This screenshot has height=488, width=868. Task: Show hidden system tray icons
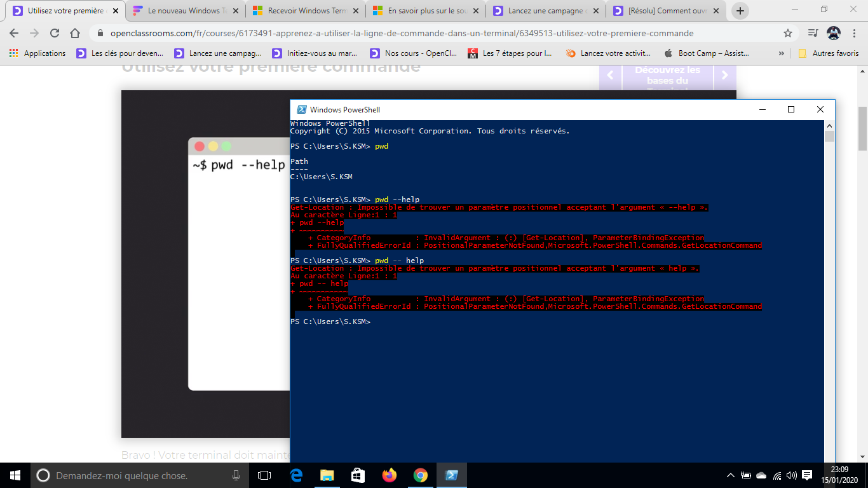(730, 475)
